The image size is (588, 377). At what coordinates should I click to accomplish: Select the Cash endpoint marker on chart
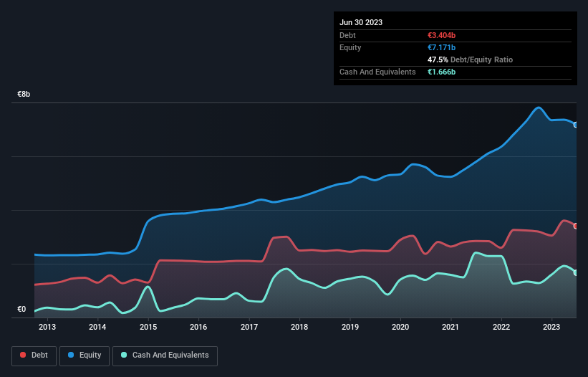coord(576,272)
